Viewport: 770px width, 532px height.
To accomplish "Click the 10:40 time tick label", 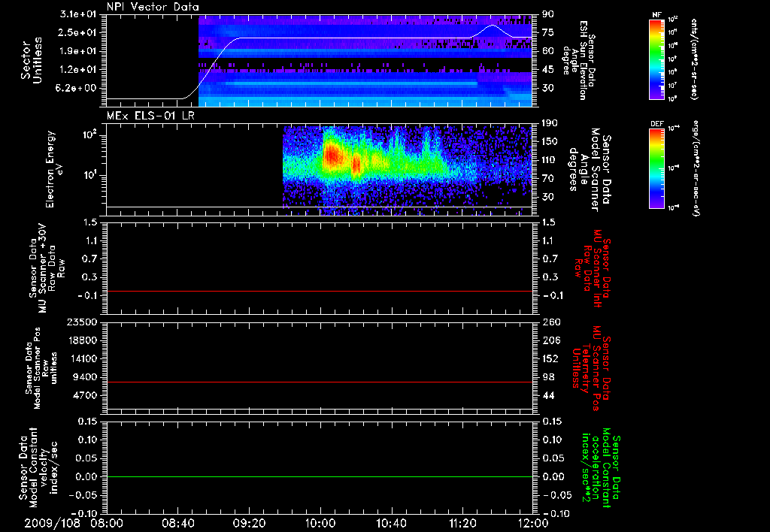I will click(391, 523).
